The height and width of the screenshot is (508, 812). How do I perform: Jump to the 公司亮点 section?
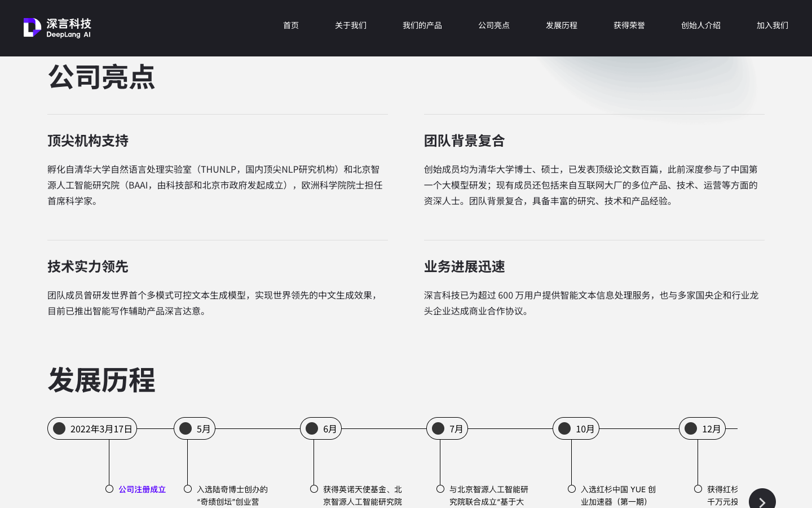point(494,25)
